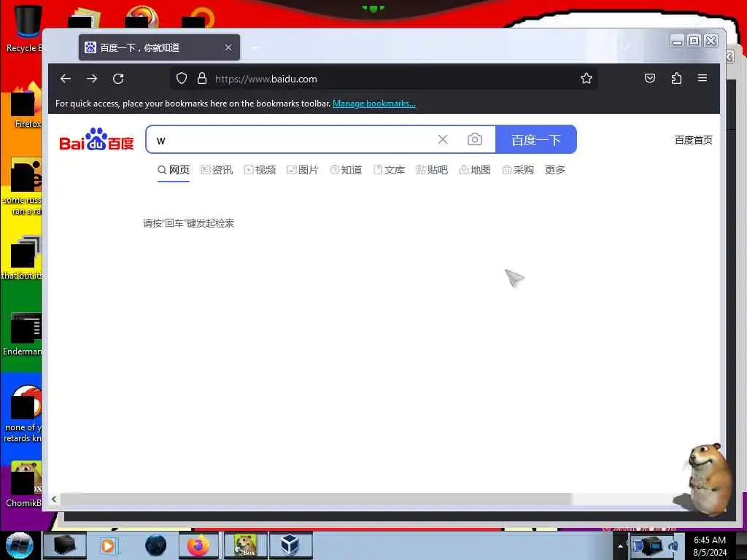The width and height of the screenshot is (747, 560).
Task: Open tracking protection shield icon
Action: pos(182,79)
